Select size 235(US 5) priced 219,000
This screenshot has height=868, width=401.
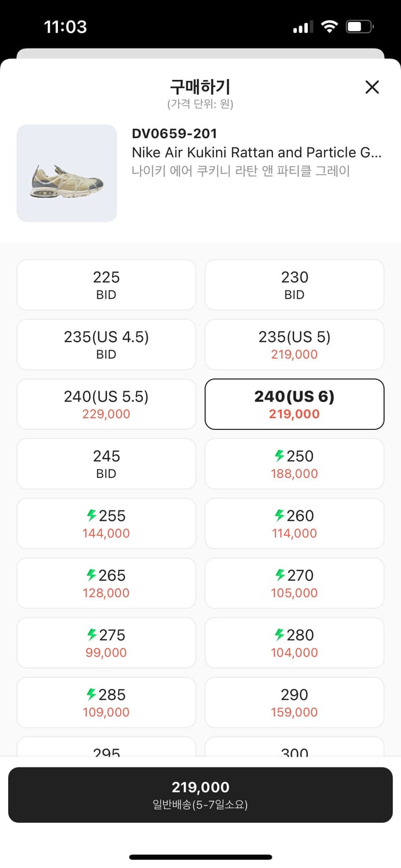[294, 344]
